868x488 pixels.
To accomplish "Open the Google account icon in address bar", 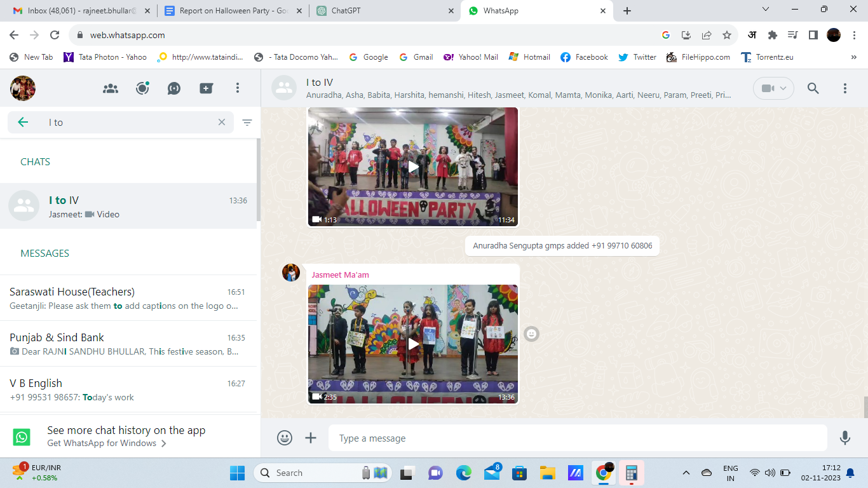I will tap(666, 35).
